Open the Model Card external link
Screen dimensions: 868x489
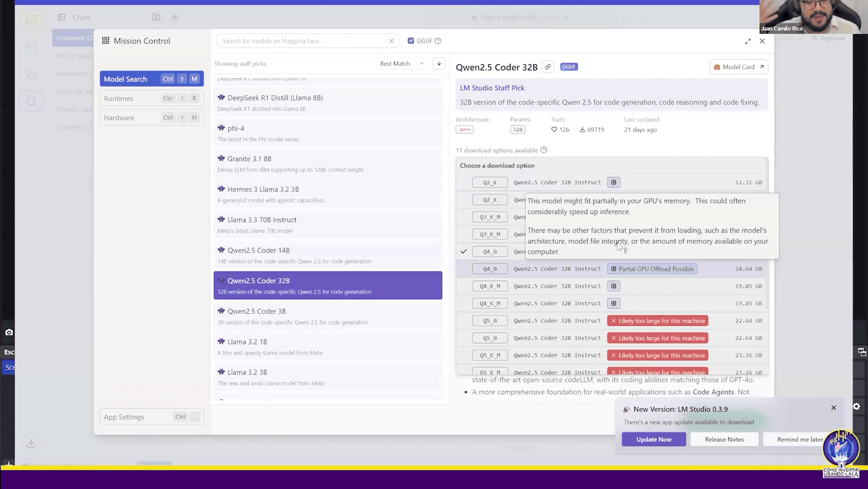tap(738, 67)
